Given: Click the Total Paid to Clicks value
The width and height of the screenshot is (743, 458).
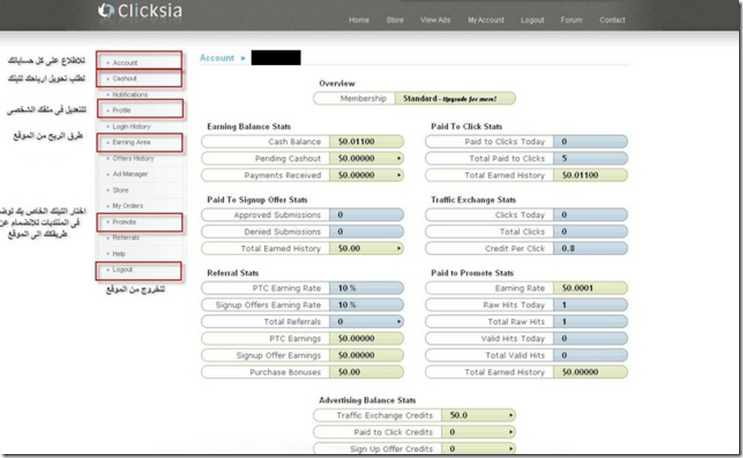Looking at the screenshot, I should pyautogui.click(x=564, y=159).
